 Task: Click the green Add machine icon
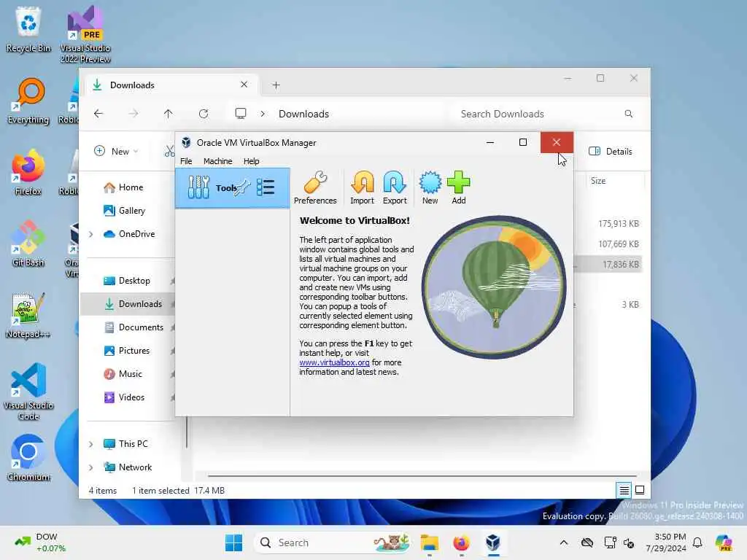(458, 187)
